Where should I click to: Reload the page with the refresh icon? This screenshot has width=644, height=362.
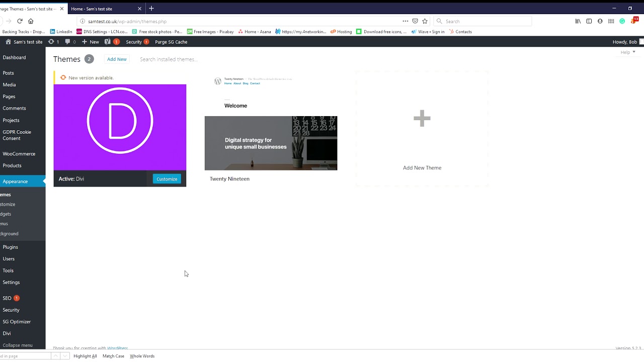pyautogui.click(x=20, y=21)
